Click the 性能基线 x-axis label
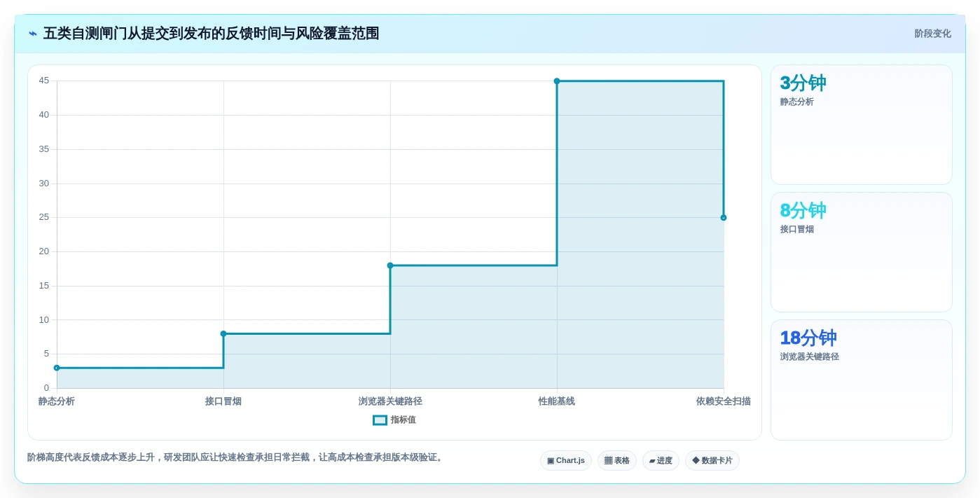The image size is (980, 498). (x=557, y=401)
